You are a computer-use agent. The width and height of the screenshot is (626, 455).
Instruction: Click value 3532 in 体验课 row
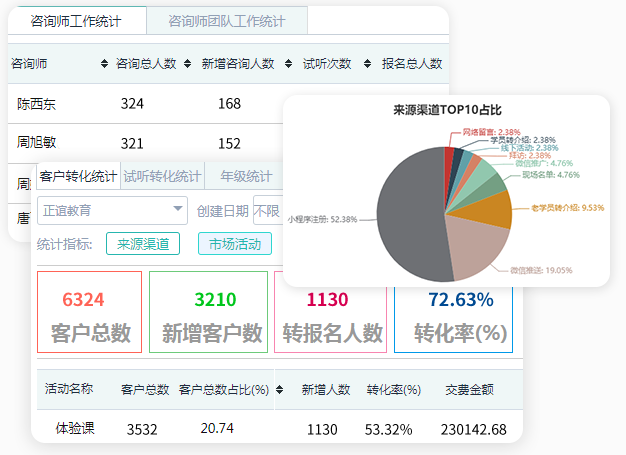coord(142,429)
